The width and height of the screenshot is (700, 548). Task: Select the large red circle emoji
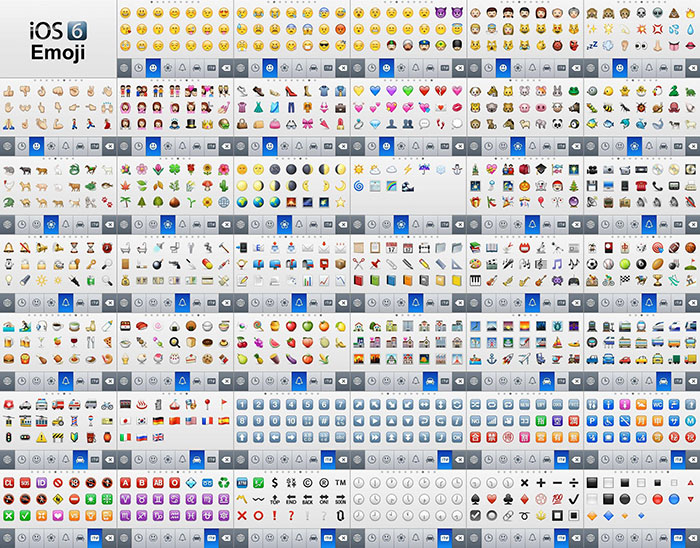(657, 499)
